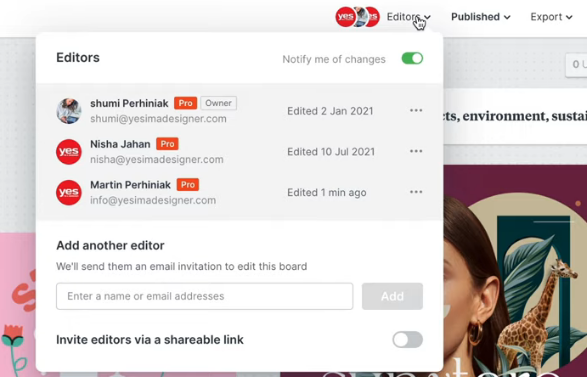Click the editor avatars group in header
Viewport: 587px width, 377px height.
click(x=358, y=17)
